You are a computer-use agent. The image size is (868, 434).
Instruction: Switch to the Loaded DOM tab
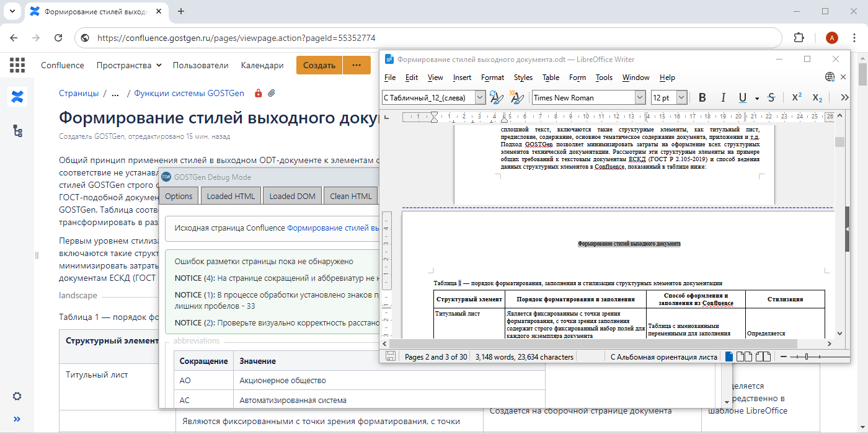[x=292, y=196]
